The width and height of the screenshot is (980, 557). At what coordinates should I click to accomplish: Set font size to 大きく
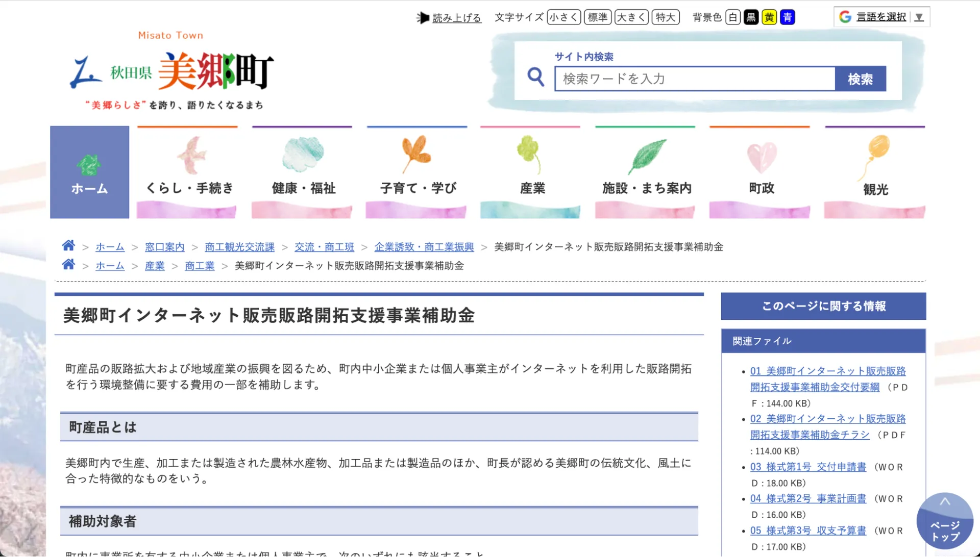(x=631, y=17)
